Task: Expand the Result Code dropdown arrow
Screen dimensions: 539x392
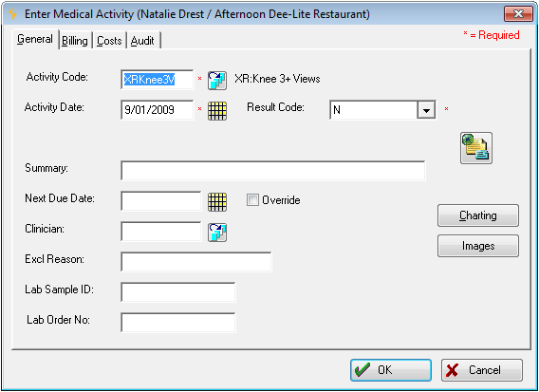Action: (x=426, y=110)
